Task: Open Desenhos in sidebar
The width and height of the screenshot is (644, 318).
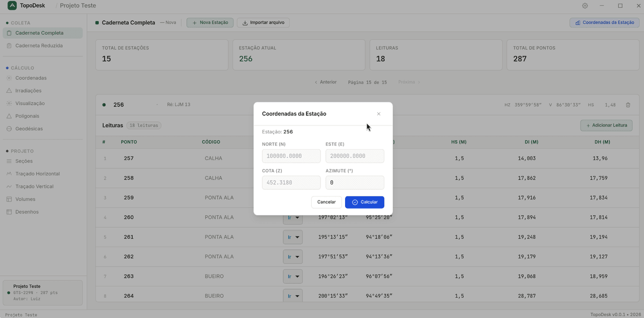Action: [42, 212]
